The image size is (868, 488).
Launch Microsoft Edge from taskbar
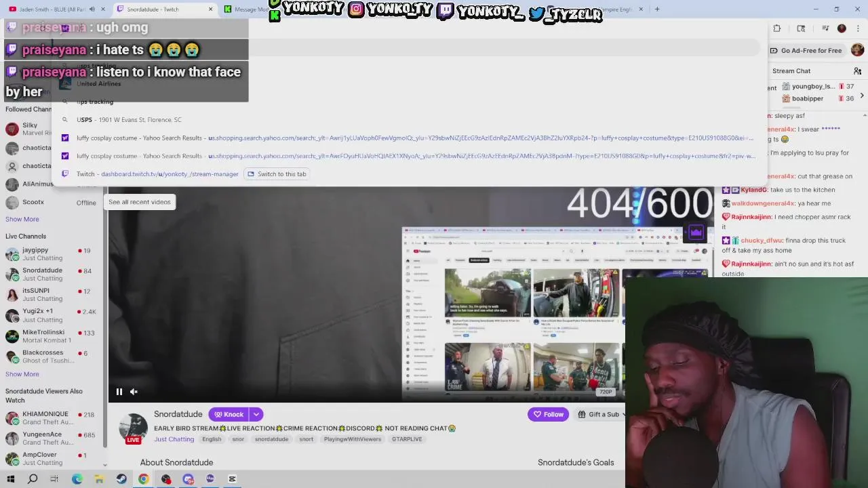click(x=77, y=479)
